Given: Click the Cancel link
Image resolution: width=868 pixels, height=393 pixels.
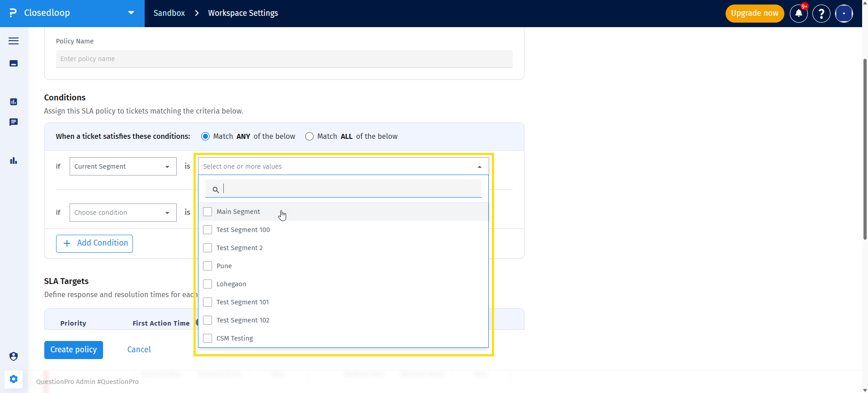Looking at the screenshot, I should (x=139, y=350).
